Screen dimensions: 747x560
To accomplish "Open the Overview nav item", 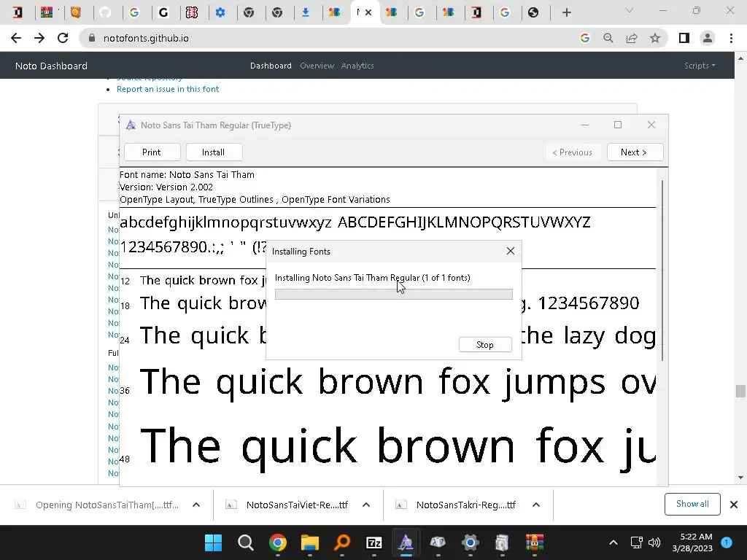I will [317, 66].
